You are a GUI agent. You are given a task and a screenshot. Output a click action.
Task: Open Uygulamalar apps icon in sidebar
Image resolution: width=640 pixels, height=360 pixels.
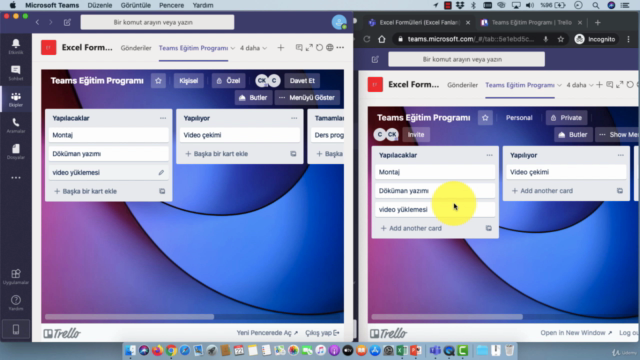[16, 276]
